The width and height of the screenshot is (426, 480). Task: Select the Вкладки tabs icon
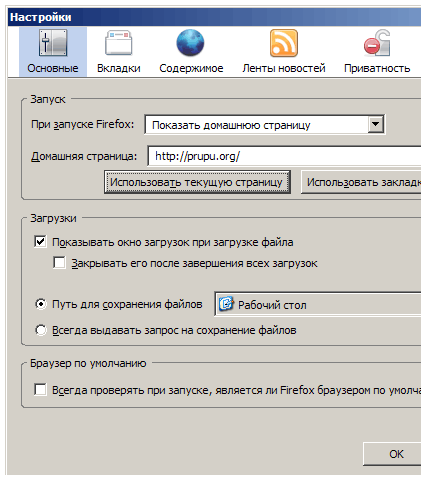click(119, 43)
